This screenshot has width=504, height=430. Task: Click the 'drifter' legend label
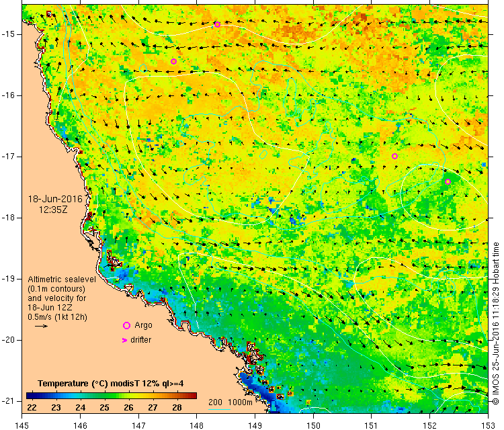(x=141, y=340)
